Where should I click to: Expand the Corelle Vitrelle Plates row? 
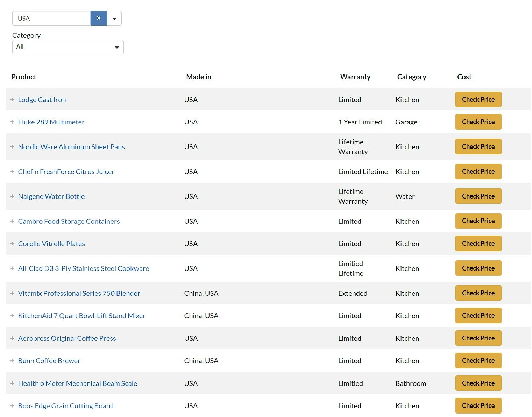[x=12, y=244]
